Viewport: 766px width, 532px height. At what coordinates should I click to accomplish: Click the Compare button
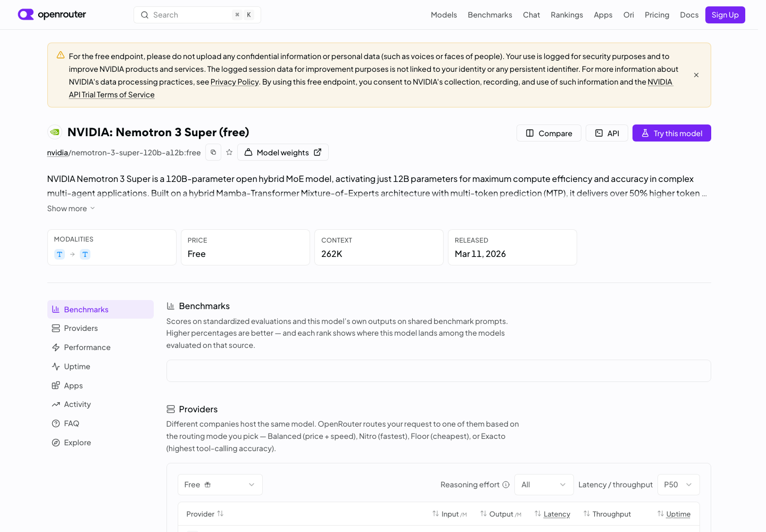[549, 133]
